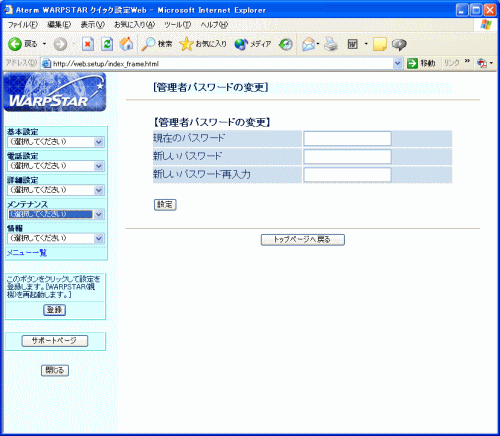Click the 閉じる button
Viewport: 500px width, 436px height.
click(x=55, y=370)
